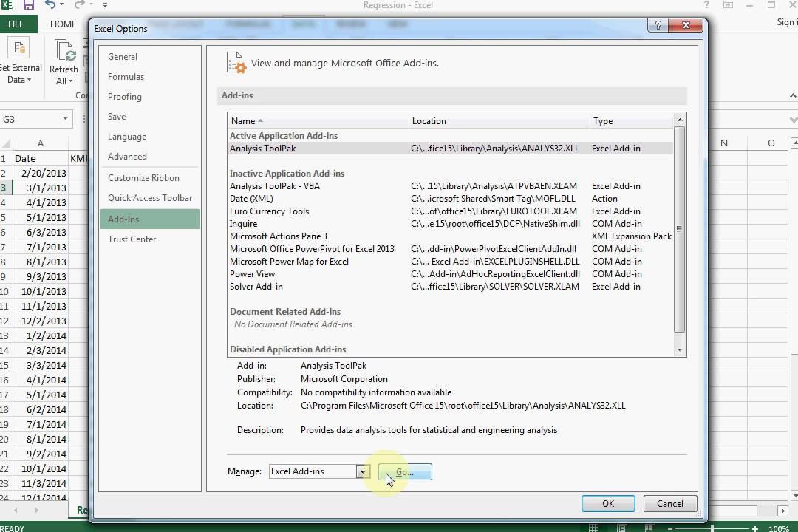
Task: Click the Page Layout view icon
Action: 622,528
